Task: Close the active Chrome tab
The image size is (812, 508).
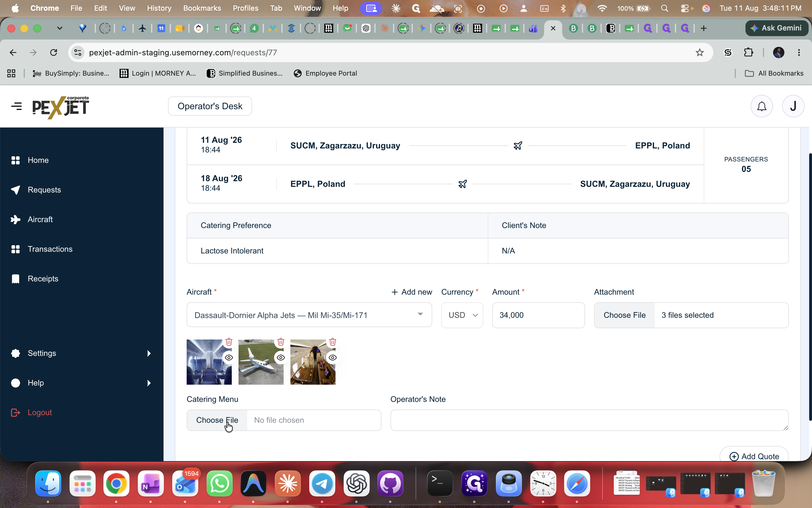Action: 553,28
